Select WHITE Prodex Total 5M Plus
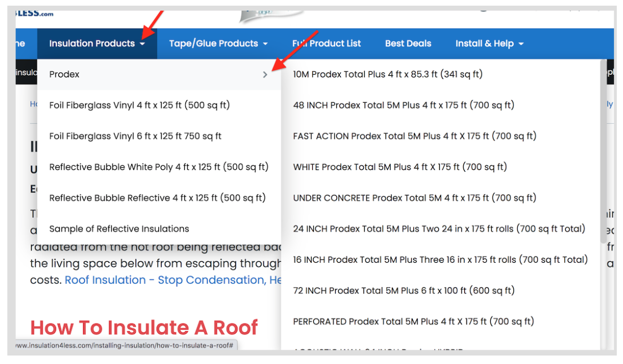 pyautogui.click(x=400, y=167)
